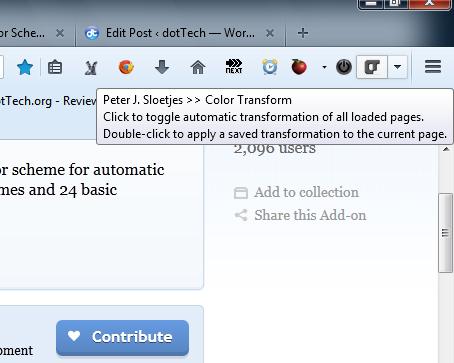Click the dotTech favicon on the tab
Viewport: 454px width, 363px height.
pyautogui.click(x=92, y=33)
